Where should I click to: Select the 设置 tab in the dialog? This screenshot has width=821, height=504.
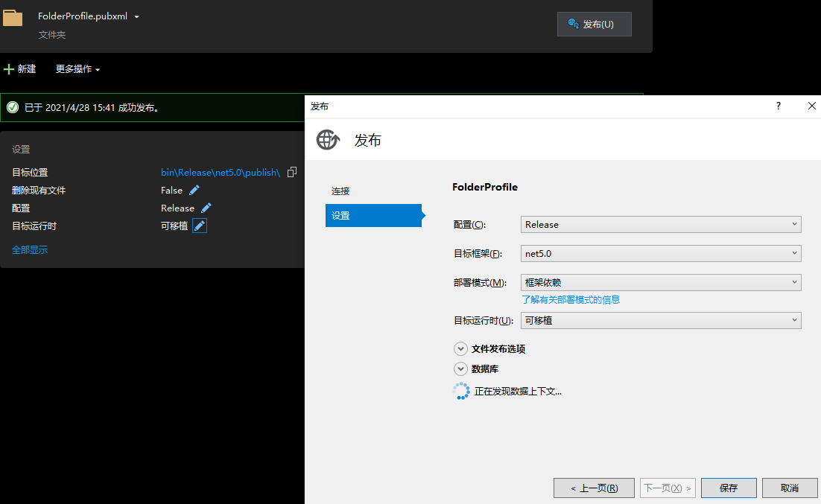pyautogui.click(x=374, y=216)
